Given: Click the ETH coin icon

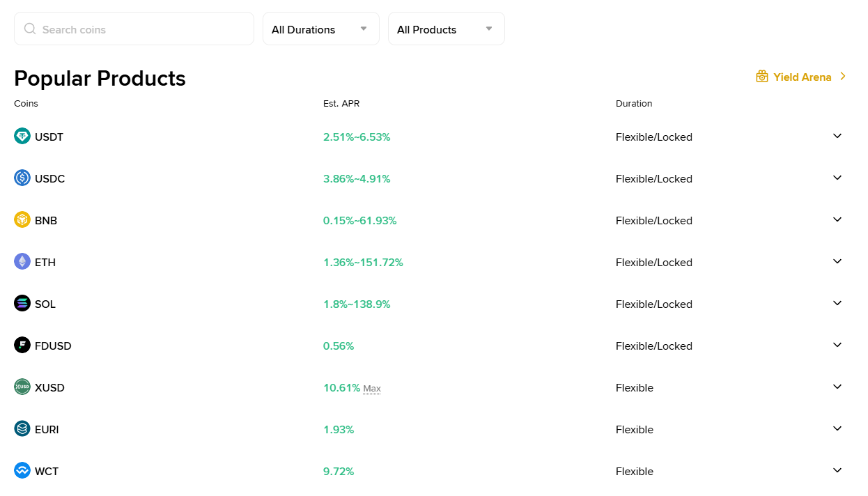Looking at the screenshot, I should pos(22,261).
